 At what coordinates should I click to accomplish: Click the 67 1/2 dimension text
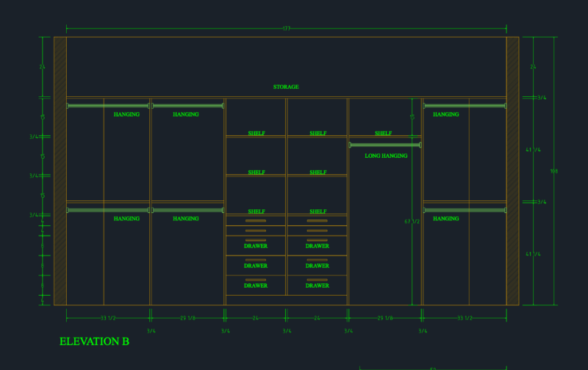(x=412, y=222)
